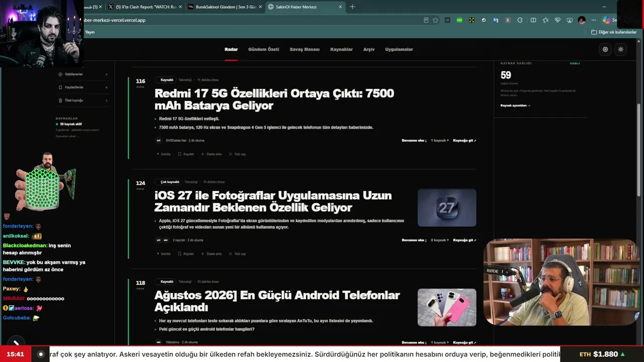Screen dimensions: 644x362
Task: Expand 1 kaynak on the Redmi 17 article
Action: point(439,141)
